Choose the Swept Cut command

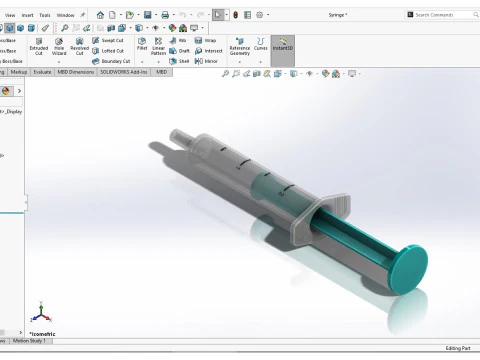(108, 40)
